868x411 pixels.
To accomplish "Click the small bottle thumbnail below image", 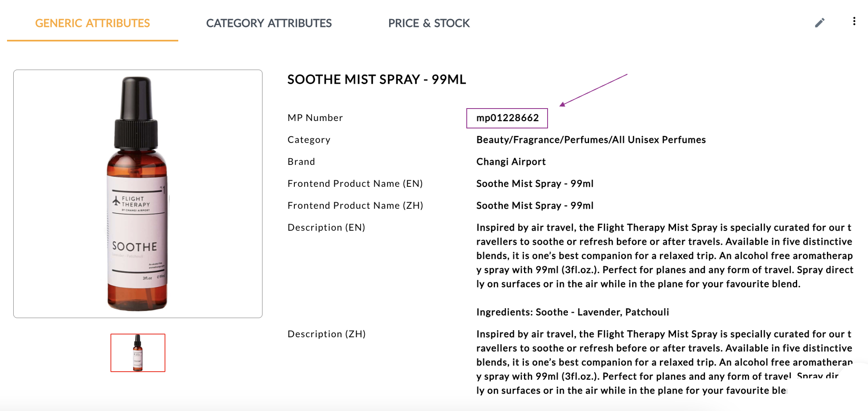I will (x=138, y=353).
